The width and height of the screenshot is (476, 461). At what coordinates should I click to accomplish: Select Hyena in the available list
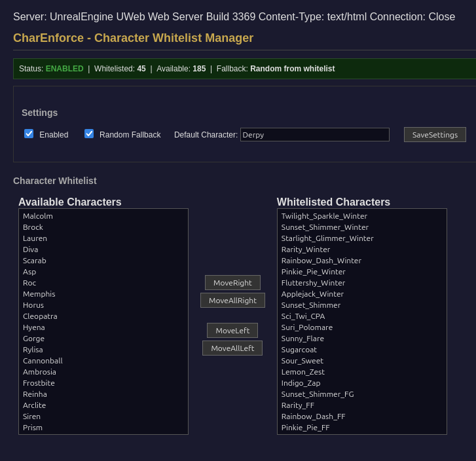(103, 327)
